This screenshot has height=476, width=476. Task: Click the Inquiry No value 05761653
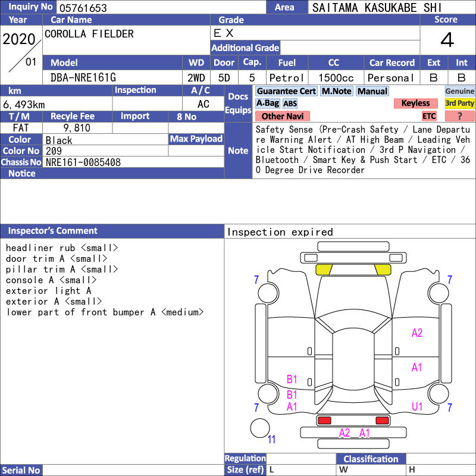83,8
